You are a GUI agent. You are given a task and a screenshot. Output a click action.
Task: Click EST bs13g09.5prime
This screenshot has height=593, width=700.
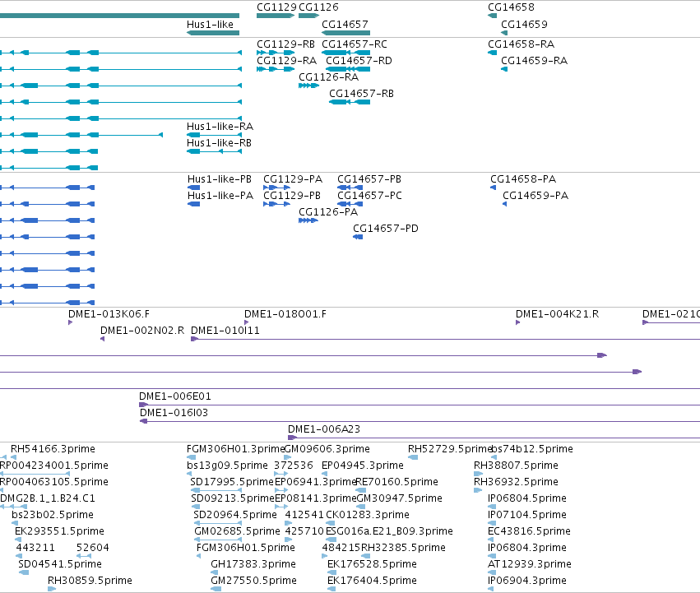(x=227, y=466)
